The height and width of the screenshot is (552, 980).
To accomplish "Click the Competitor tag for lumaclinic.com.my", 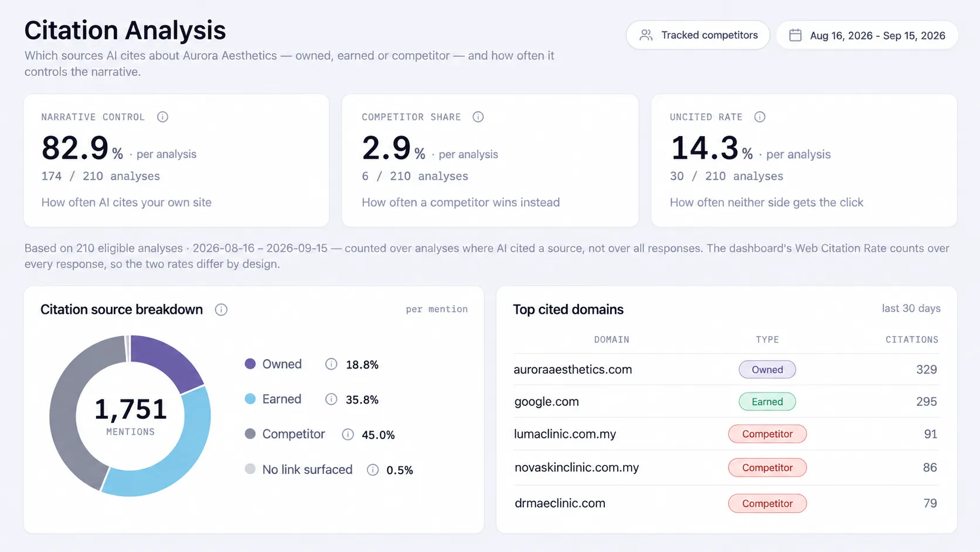I will 767,434.
